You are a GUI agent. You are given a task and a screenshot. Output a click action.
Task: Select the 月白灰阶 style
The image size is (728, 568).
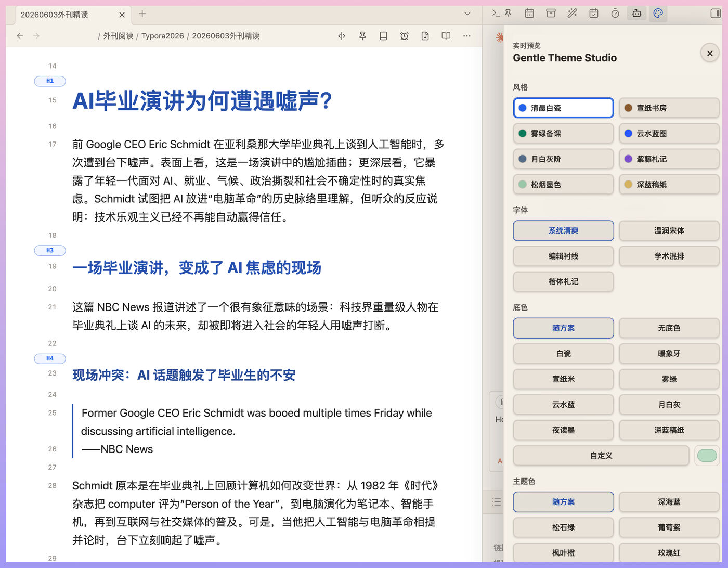[564, 159]
